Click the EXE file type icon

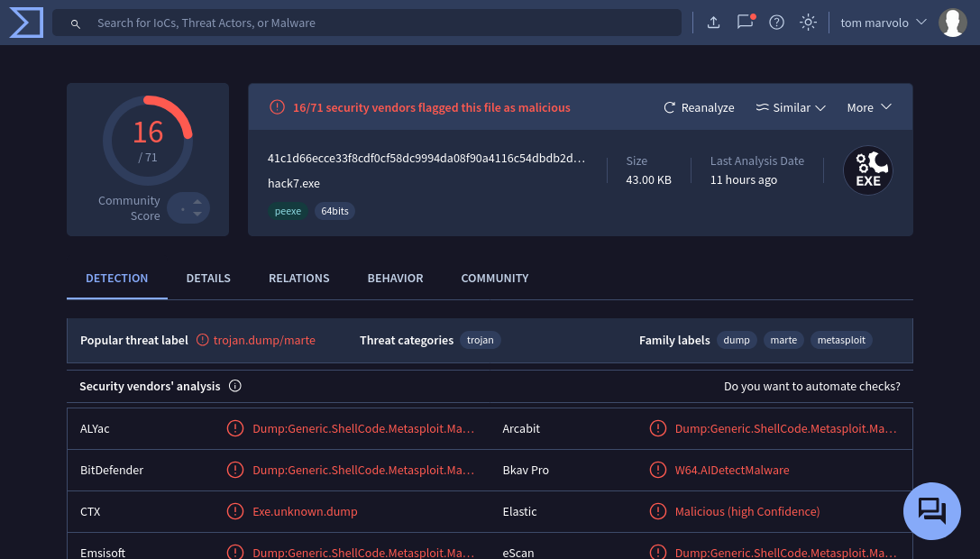(867, 170)
